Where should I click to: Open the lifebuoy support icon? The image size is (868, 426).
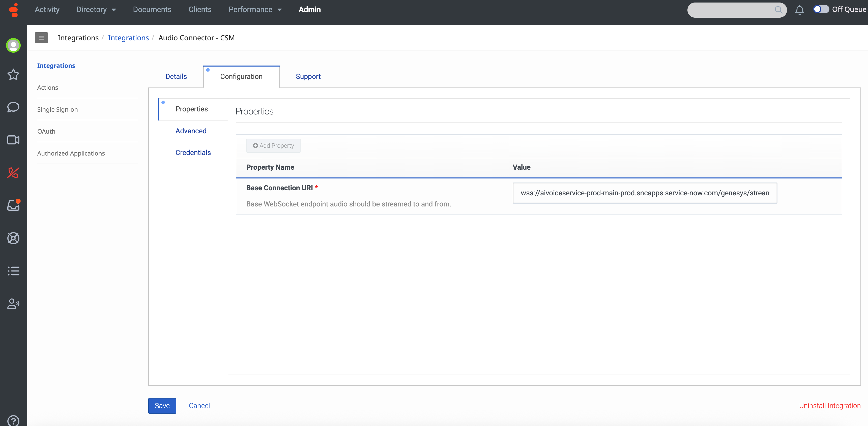[x=13, y=238]
